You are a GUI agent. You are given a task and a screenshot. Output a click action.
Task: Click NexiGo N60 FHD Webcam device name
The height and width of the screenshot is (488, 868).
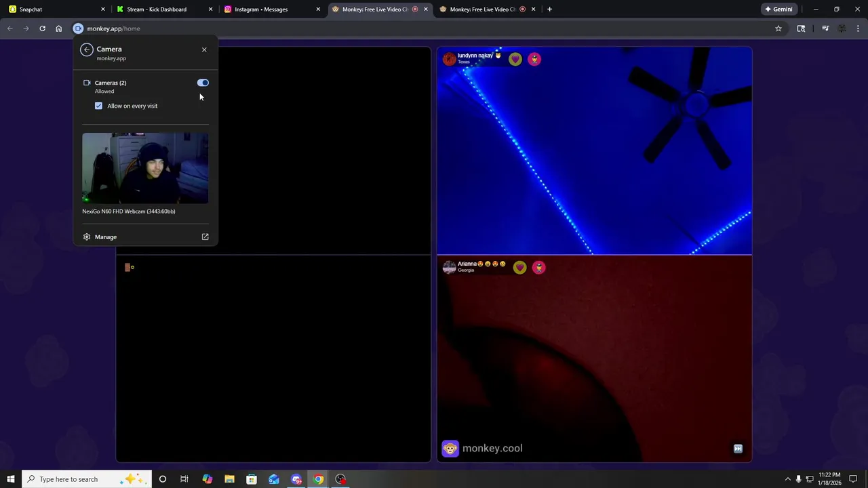[x=129, y=211]
